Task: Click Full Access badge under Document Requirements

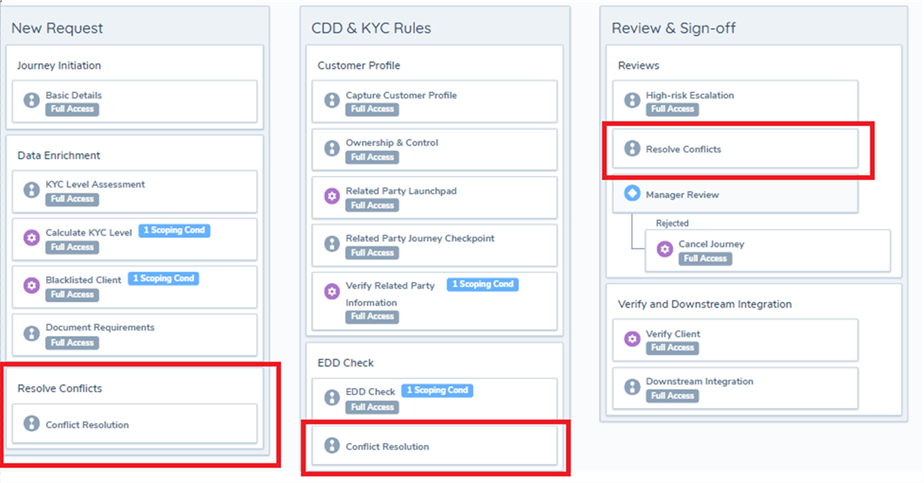Action: click(72, 343)
